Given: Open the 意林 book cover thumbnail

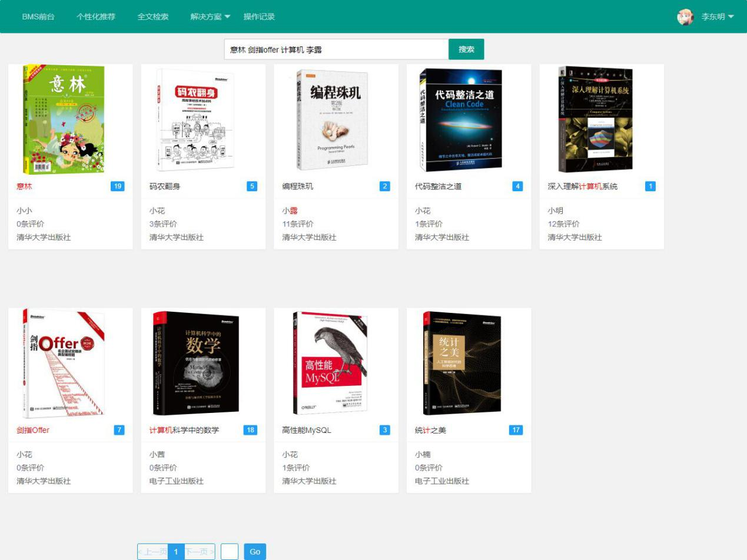Looking at the screenshot, I should tap(64, 119).
